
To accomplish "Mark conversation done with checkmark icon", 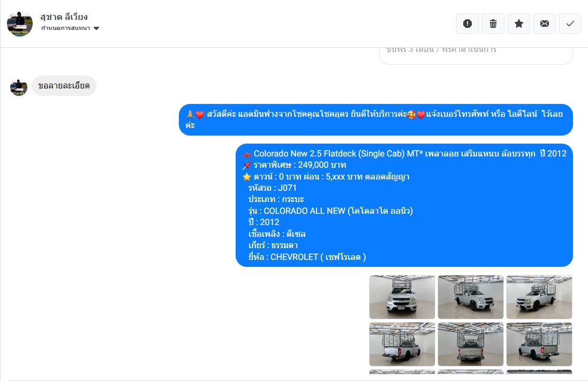I will [x=570, y=24].
